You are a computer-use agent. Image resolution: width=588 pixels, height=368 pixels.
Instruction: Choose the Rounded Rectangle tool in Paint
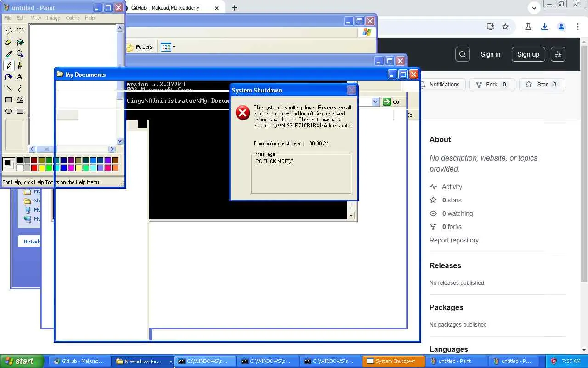tap(20, 111)
